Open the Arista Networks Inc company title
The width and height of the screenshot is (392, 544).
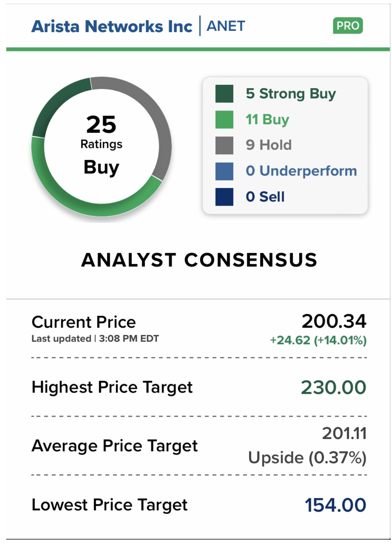[x=112, y=26]
